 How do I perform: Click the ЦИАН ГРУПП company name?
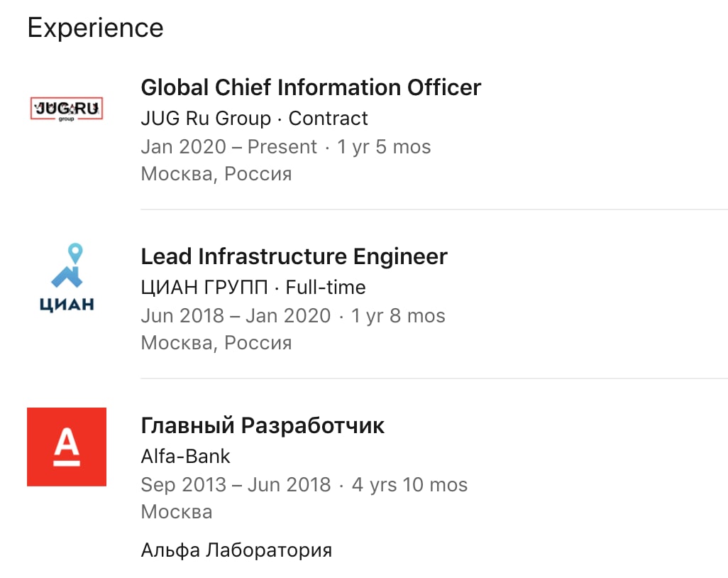pyautogui.click(x=204, y=288)
